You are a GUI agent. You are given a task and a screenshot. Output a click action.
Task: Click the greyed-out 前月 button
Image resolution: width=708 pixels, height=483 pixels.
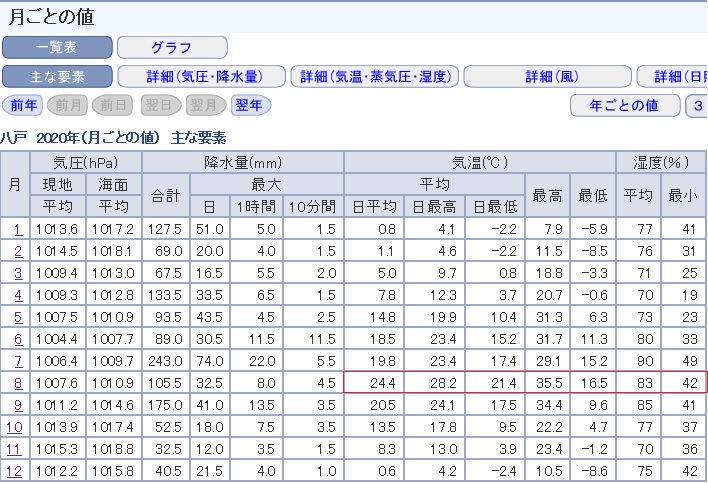click(68, 105)
